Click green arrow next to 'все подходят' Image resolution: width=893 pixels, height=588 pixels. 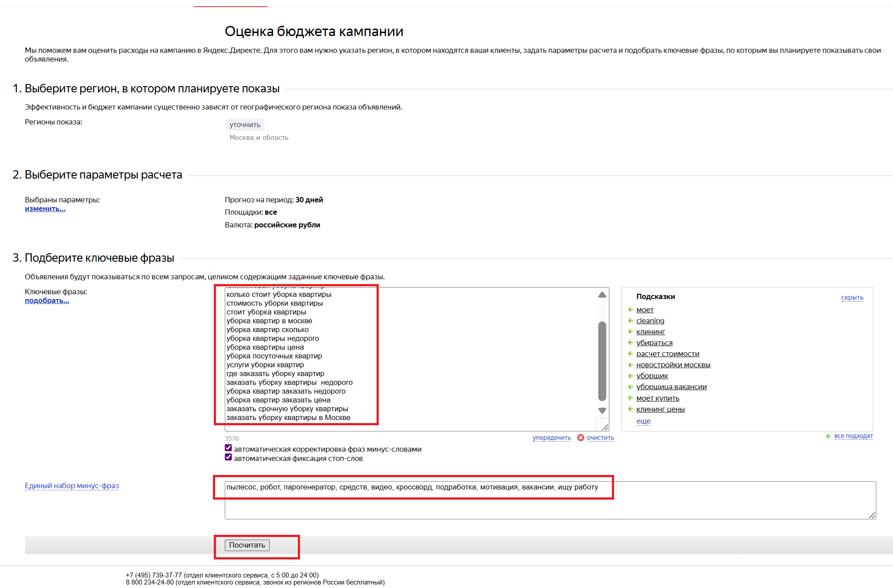[x=828, y=436]
